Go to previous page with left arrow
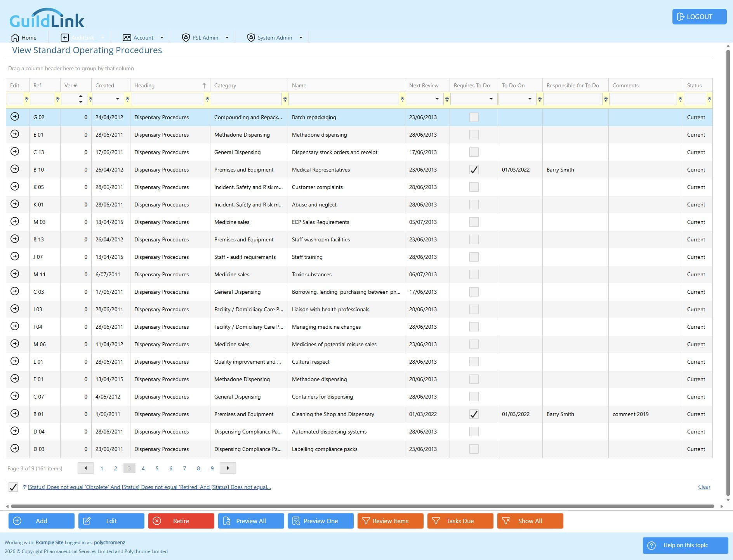This screenshot has height=560, width=733. pos(86,468)
